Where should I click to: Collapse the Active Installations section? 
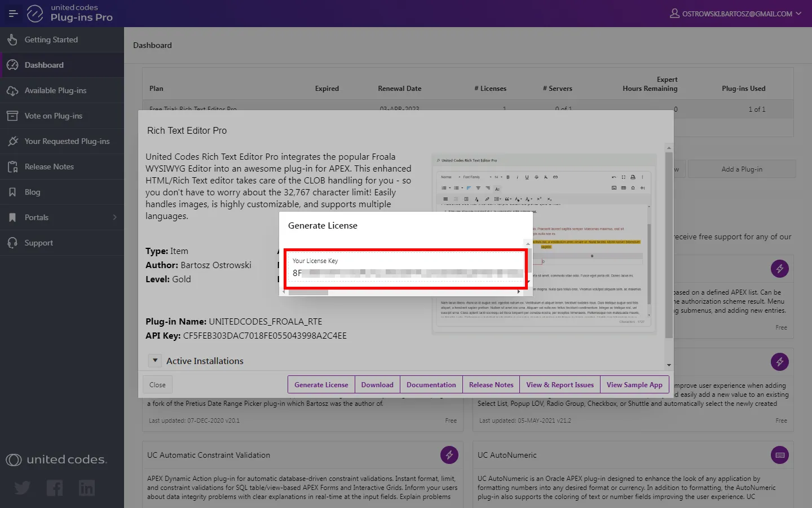point(155,361)
